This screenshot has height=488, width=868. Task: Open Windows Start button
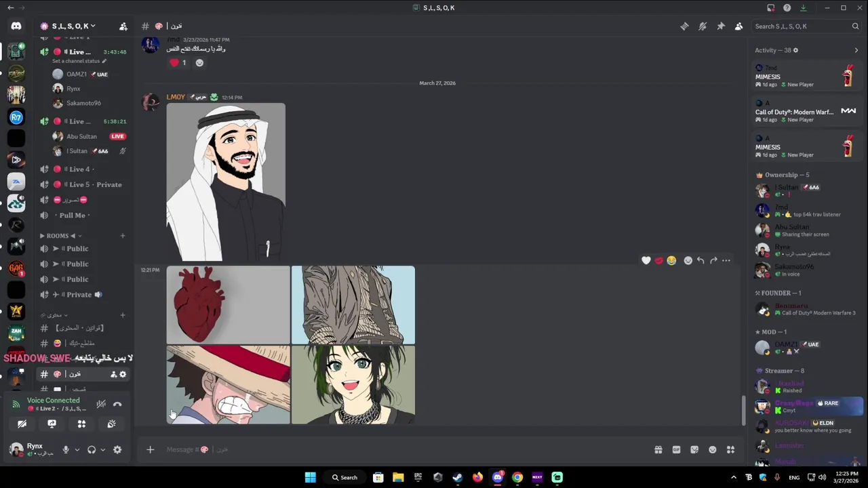tap(310, 477)
